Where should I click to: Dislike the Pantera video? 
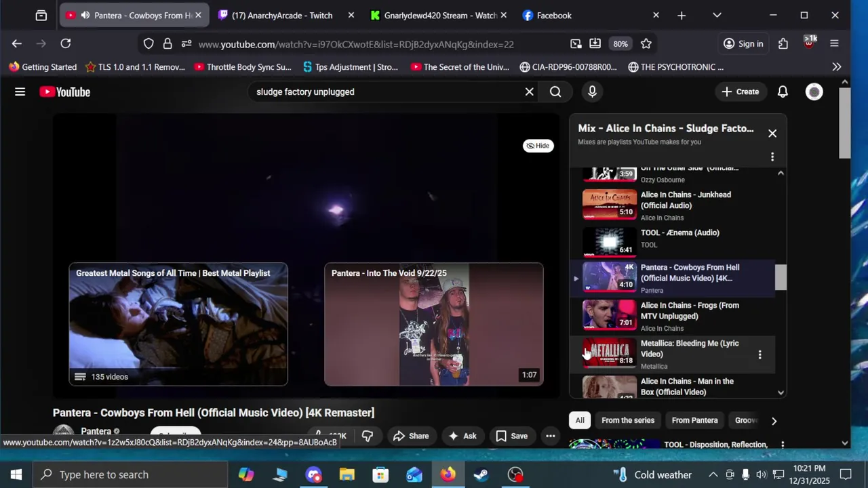(368, 436)
